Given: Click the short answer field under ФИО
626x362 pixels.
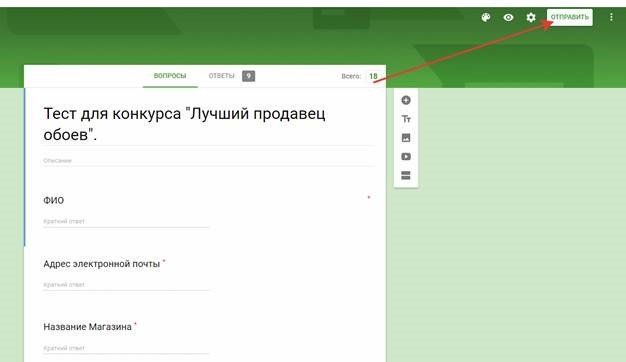Looking at the screenshot, I should (126, 222).
